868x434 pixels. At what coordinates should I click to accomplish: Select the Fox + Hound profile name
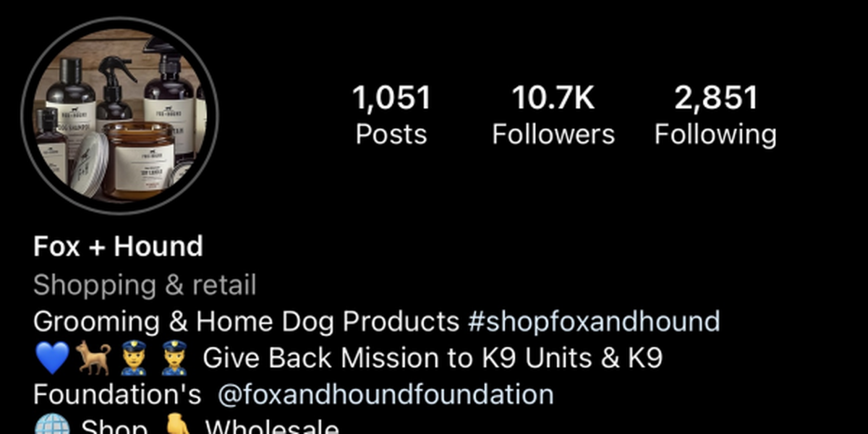[x=118, y=247]
